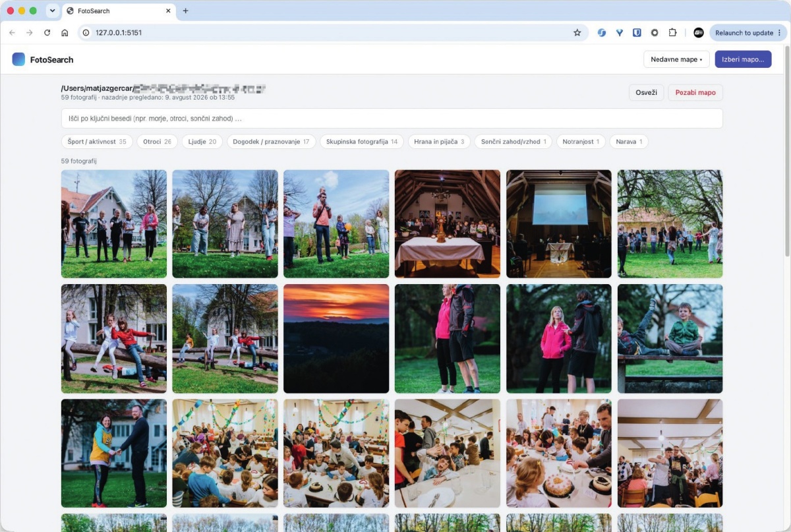Open a new browser tab with plus

pos(185,11)
